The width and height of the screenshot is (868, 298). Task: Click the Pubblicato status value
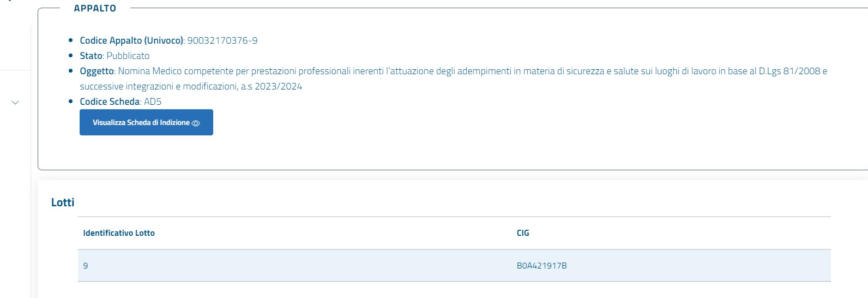tap(128, 56)
